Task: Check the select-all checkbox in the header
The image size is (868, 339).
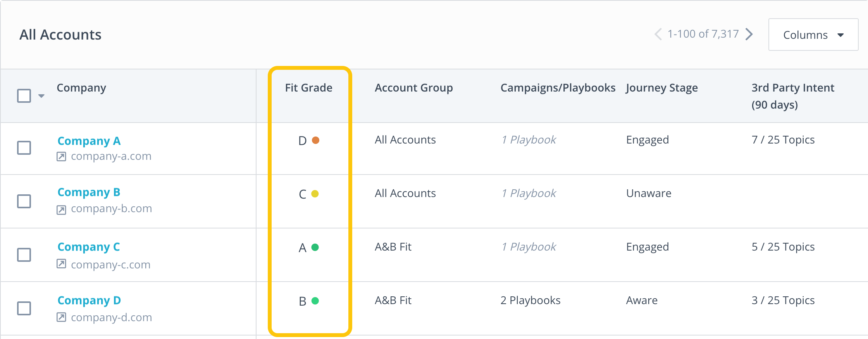Action: pos(24,95)
